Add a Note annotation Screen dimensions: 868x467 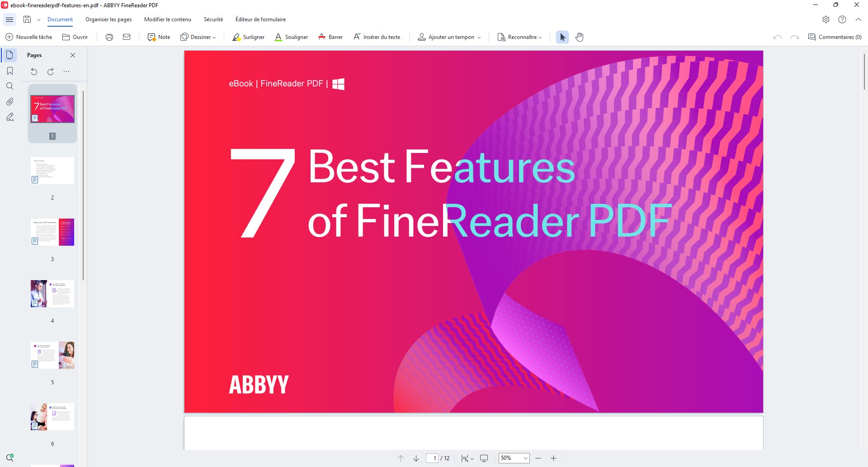pyautogui.click(x=159, y=37)
